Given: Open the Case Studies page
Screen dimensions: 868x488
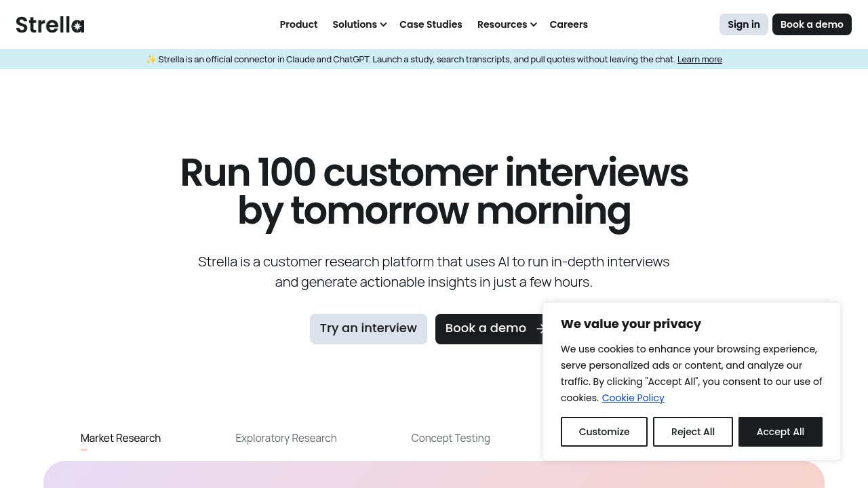Looking at the screenshot, I should point(431,24).
